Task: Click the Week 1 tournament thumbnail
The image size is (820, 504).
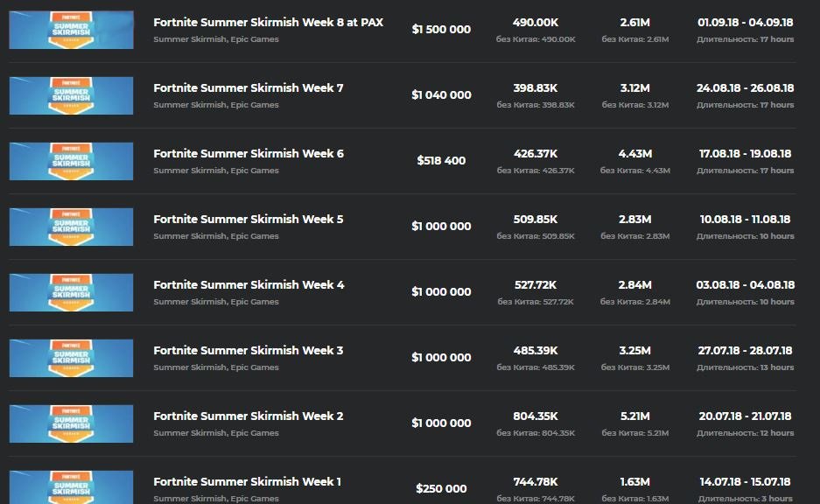Action: [71, 486]
